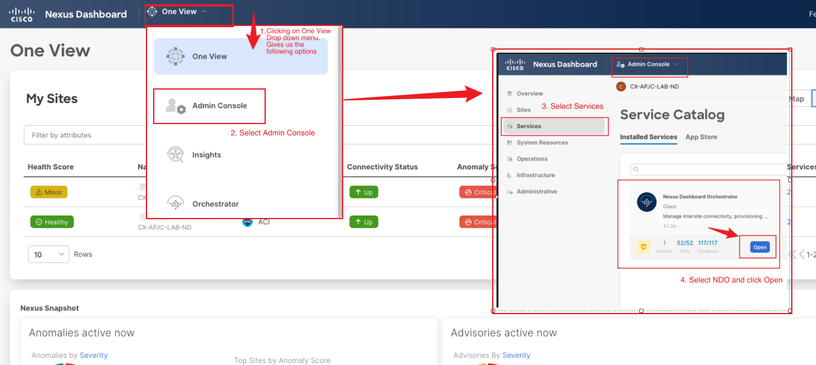Click the Nexus Dashboard Orchestrator service icon
Image resolution: width=816 pixels, height=365 pixels.
(646, 202)
